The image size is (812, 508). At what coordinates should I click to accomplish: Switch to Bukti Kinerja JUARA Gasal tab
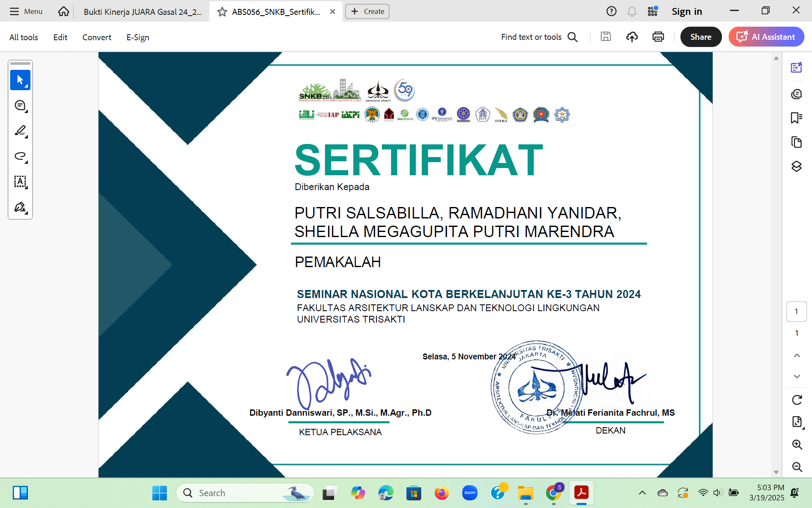(x=143, y=12)
